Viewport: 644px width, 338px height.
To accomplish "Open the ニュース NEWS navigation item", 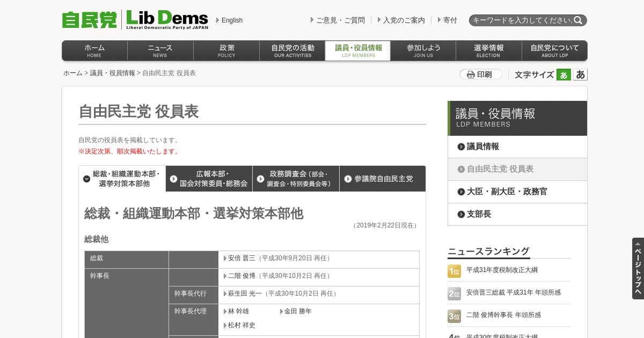I will pyautogui.click(x=160, y=50).
